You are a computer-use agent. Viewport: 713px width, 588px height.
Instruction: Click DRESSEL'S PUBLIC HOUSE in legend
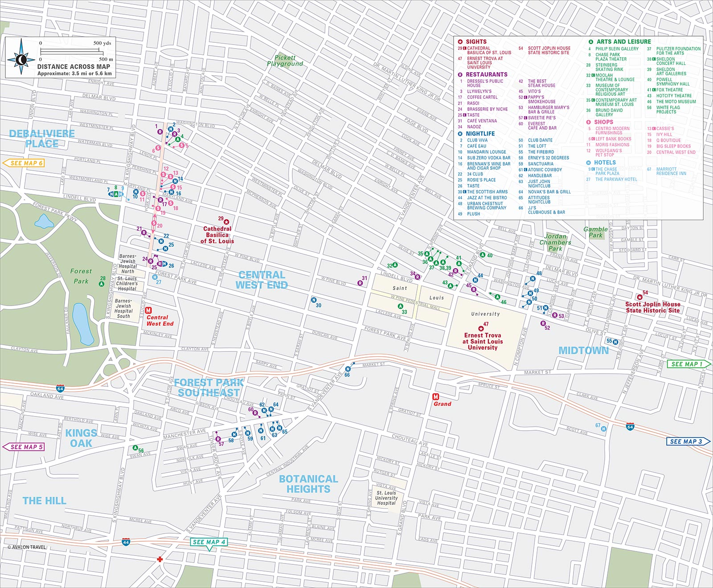tap(485, 83)
